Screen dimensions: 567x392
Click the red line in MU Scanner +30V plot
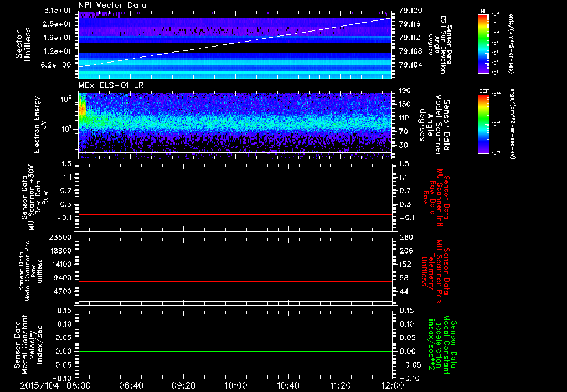[x=235, y=215]
